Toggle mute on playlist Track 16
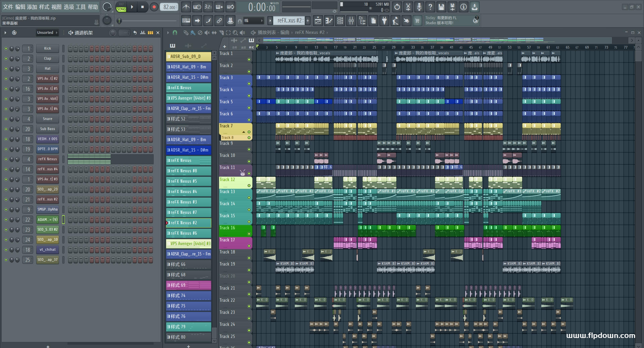Viewport: 644px width, 348px height. click(x=249, y=234)
